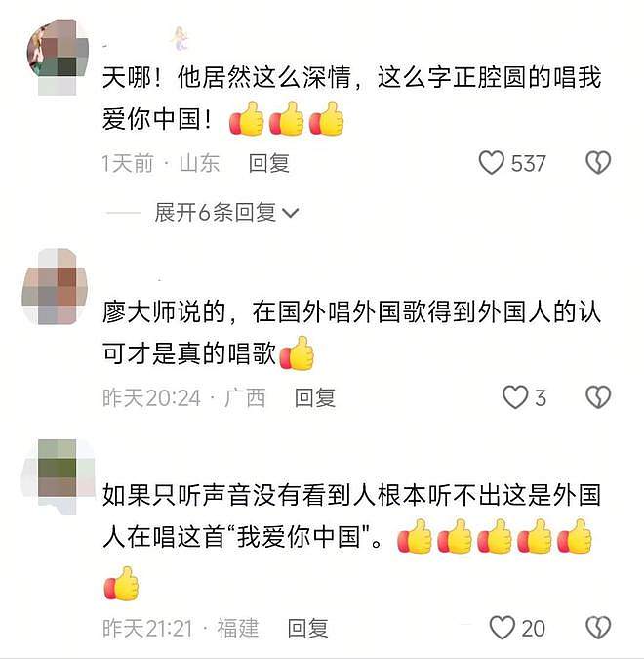Image resolution: width=644 pixels, height=659 pixels.
Task: Select the 如果只听声音 comment text
Action: [x=352, y=541]
